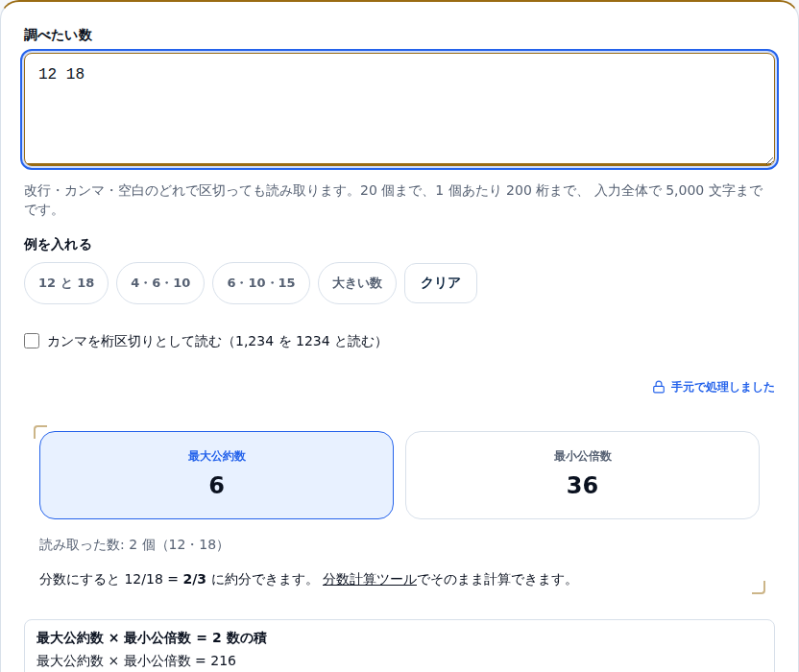Image resolution: width=799 pixels, height=672 pixels.
Task: Insert the 大きい数 example
Action: click(357, 283)
